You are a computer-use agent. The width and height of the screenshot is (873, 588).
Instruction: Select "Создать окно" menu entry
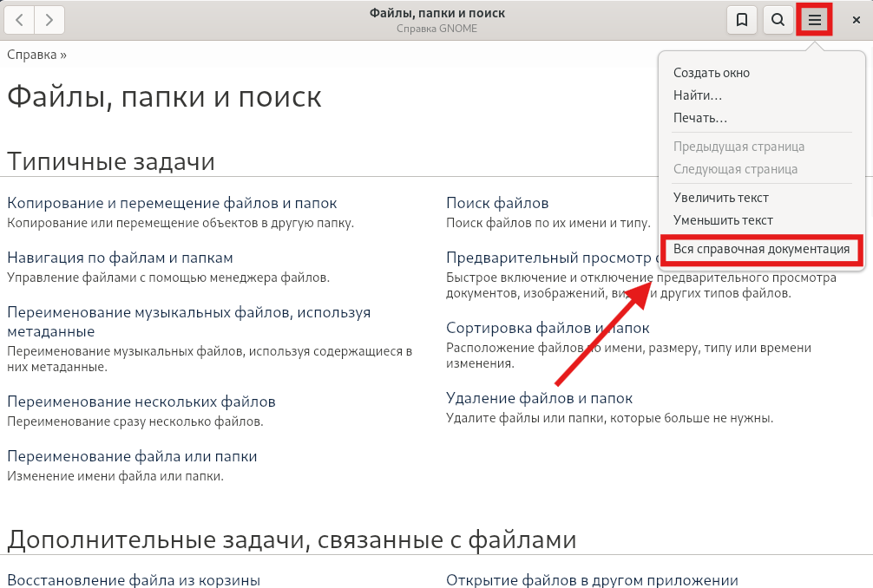(711, 73)
